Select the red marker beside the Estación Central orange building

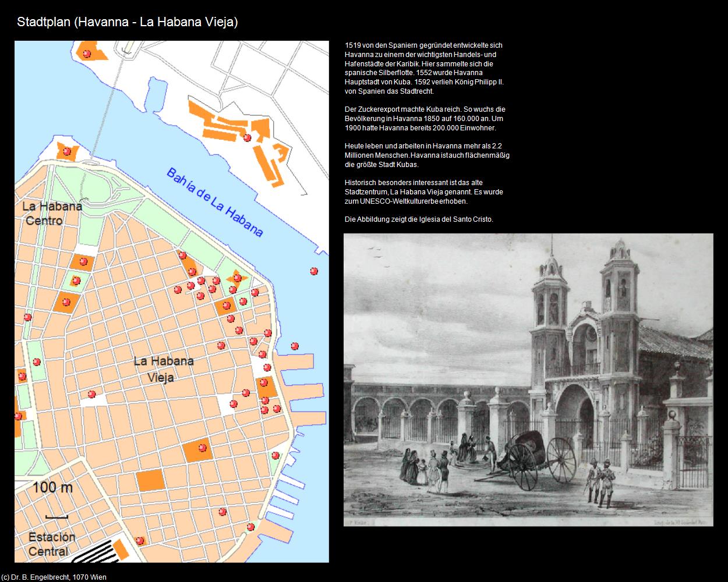click(x=139, y=541)
